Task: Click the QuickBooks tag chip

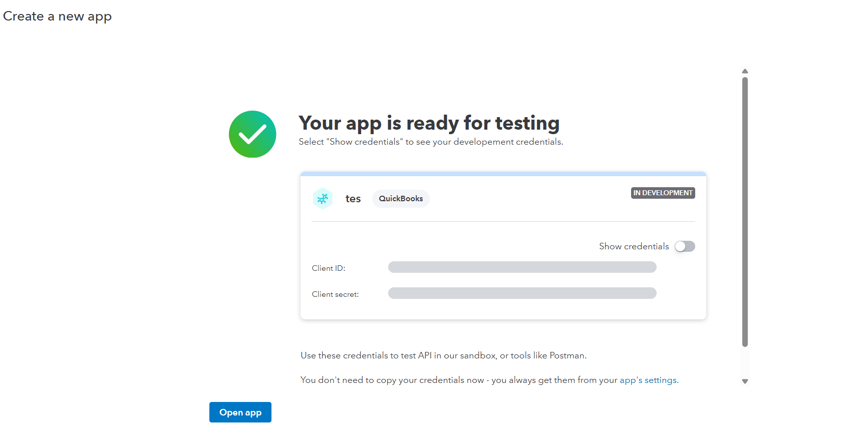Action: [x=401, y=199]
